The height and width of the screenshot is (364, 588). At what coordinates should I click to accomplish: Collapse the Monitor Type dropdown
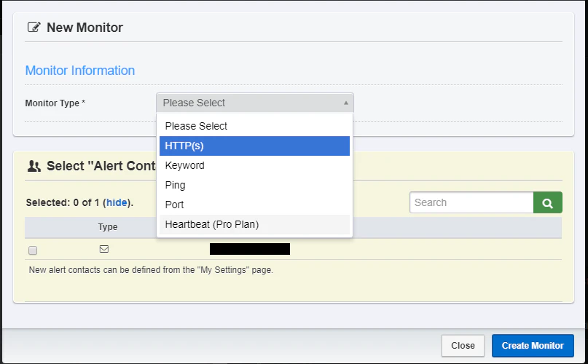point(254,103)
